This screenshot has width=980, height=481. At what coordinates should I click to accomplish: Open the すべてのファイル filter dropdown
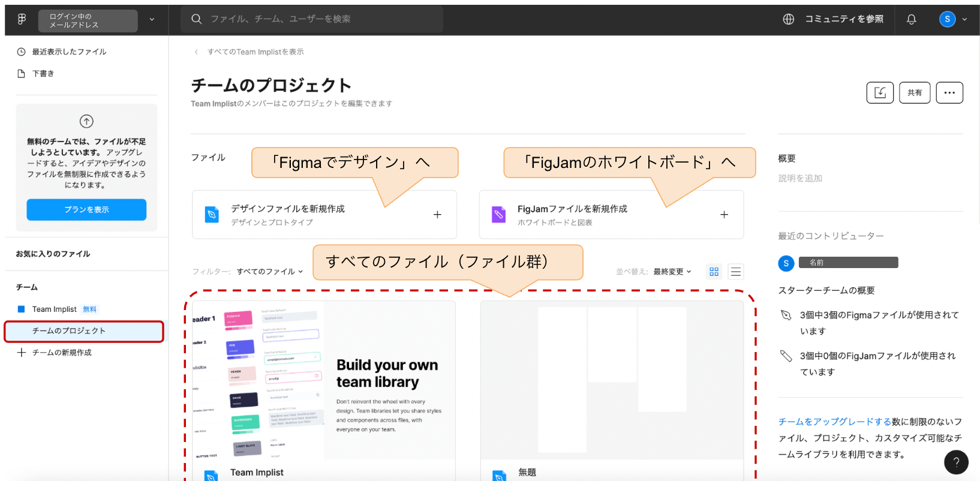[x=270, y=272]
